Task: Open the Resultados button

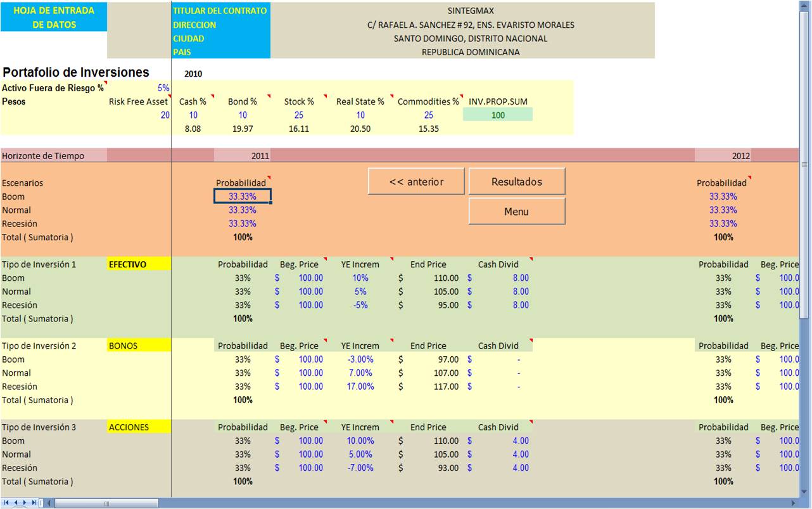Action: point(517,181)
